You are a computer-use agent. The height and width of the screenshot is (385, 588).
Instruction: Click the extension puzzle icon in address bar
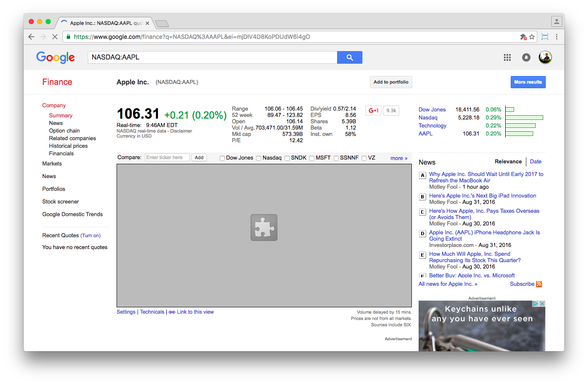coord(523,37)
